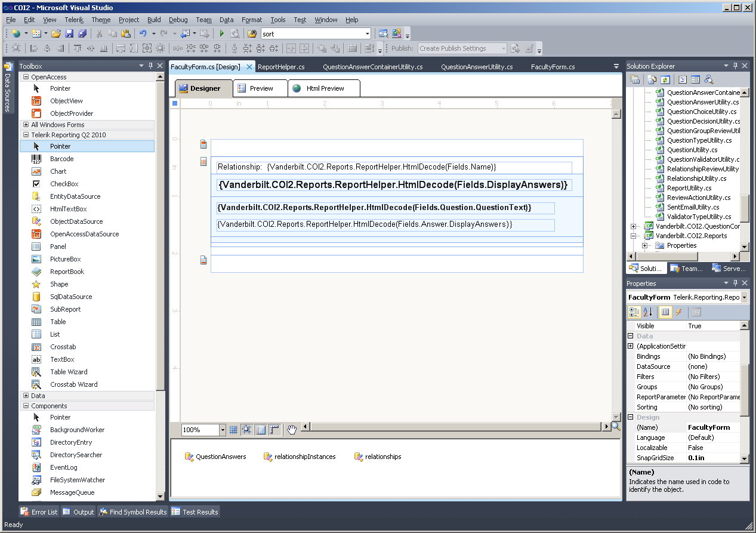
Task: Switch to the Preview tab
Action: point(260,88)
